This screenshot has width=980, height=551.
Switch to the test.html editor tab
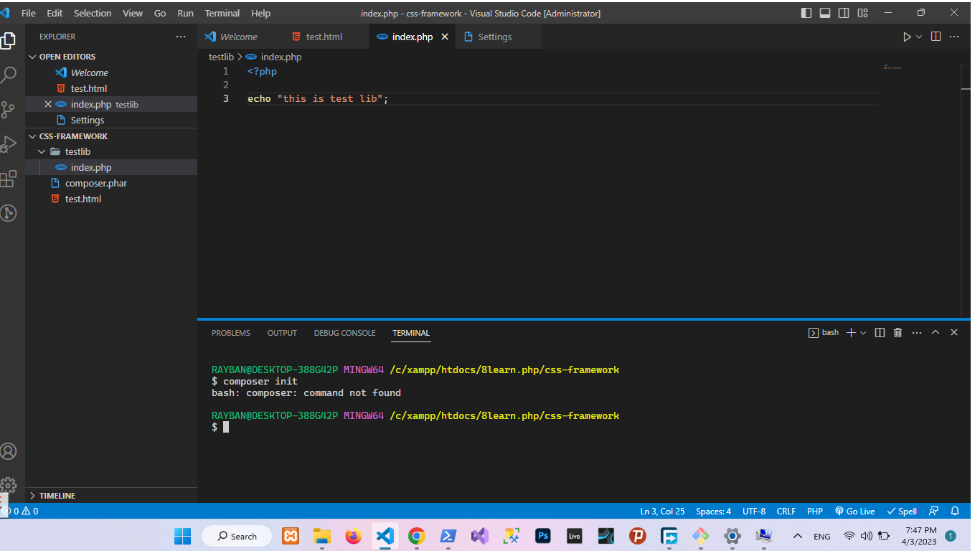pos(324,37)
